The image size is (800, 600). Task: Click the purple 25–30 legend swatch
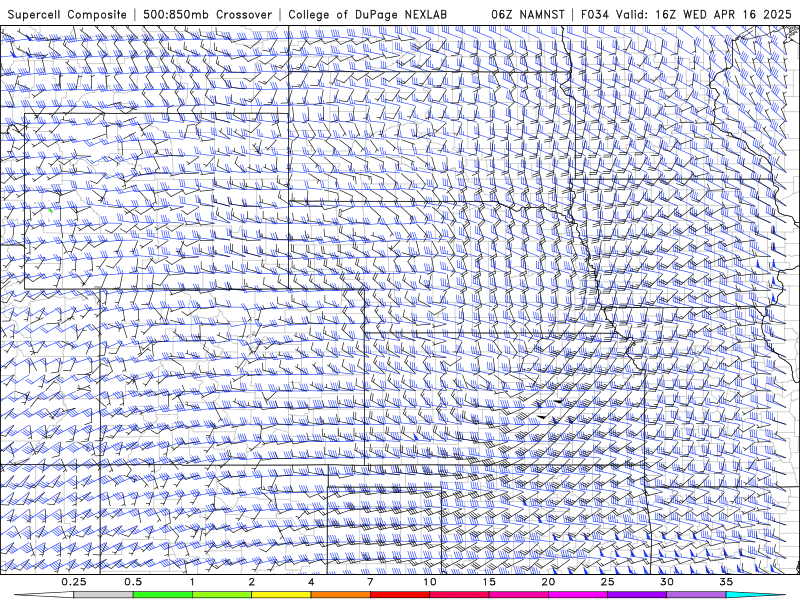(x=637, y=595)
